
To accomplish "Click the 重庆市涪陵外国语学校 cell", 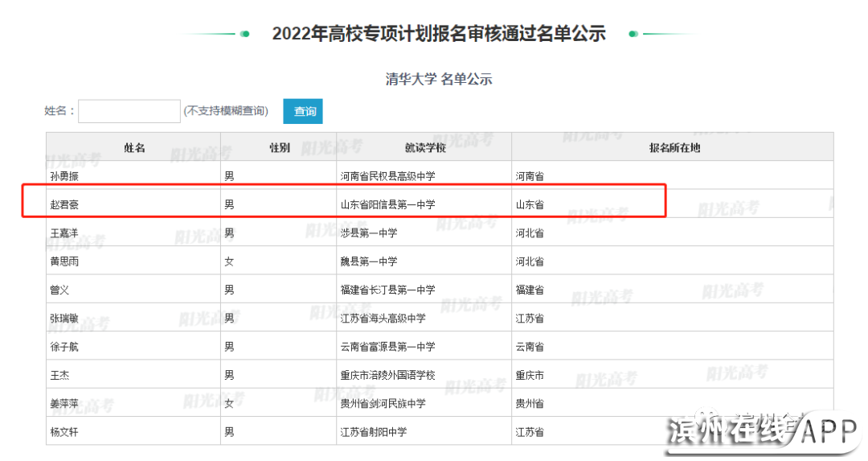I will (387, 375).
